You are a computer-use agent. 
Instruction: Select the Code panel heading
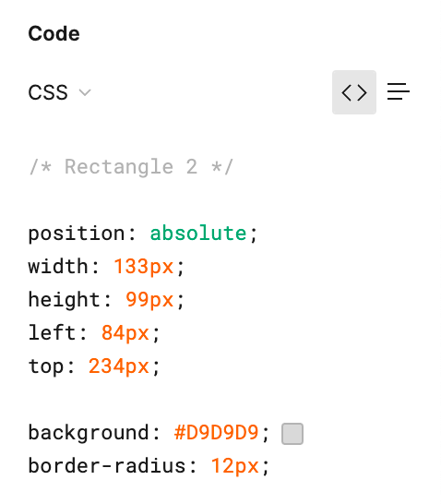[x=54, y=33]
